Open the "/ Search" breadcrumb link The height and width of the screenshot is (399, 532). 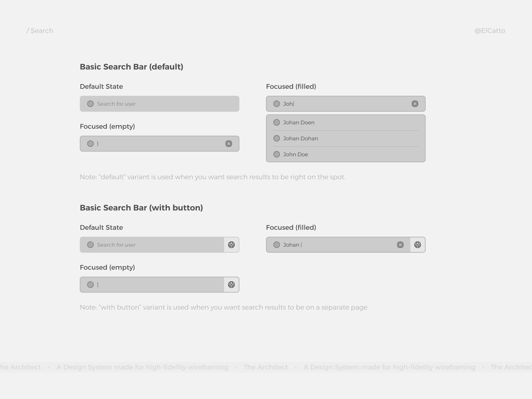tap(40, 31)
